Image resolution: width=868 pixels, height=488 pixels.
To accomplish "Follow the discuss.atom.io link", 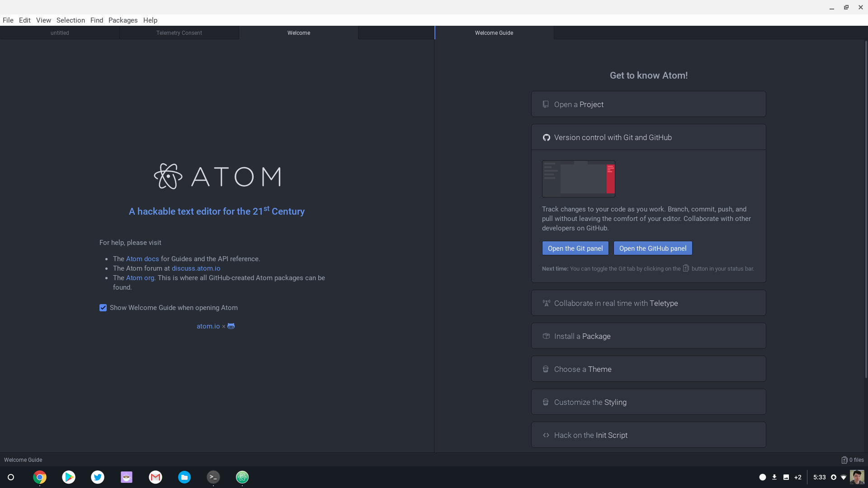I will click(x=196, y=268).
